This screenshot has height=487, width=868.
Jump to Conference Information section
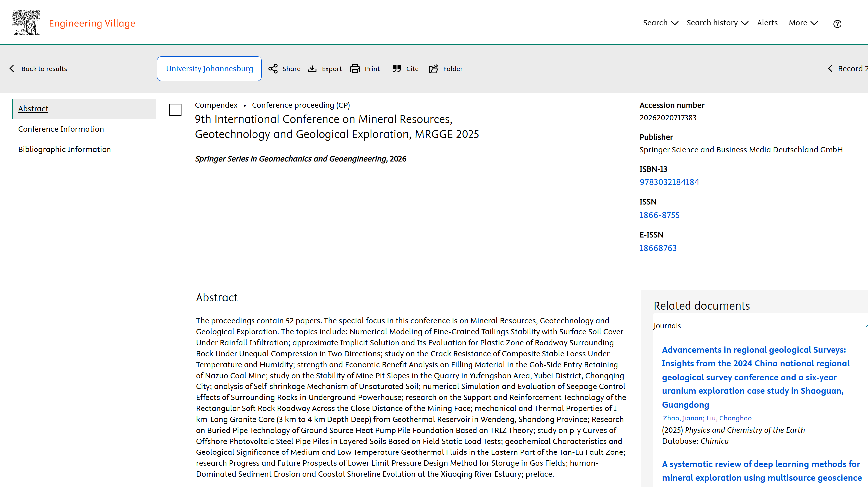61,129
